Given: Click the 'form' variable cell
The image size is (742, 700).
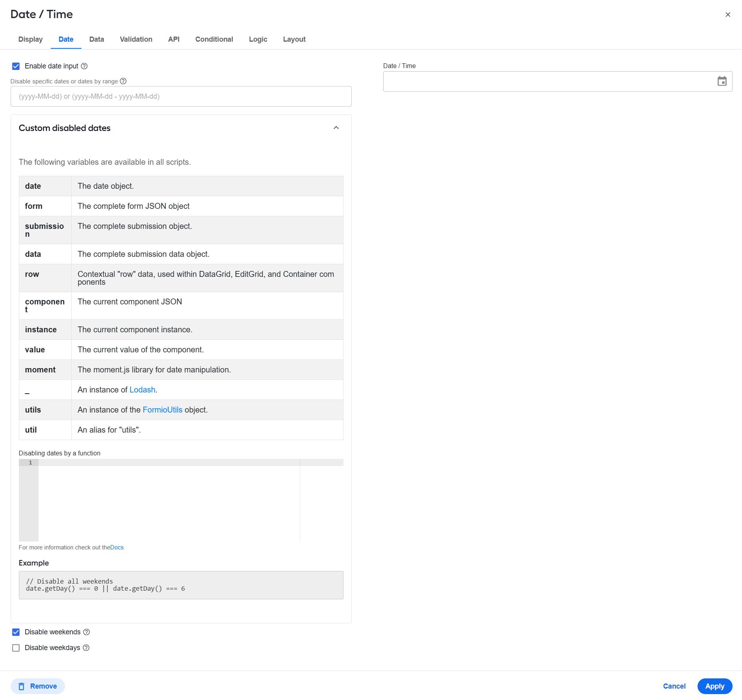Looking at the screenshot, I should click(x=45, y=206).
